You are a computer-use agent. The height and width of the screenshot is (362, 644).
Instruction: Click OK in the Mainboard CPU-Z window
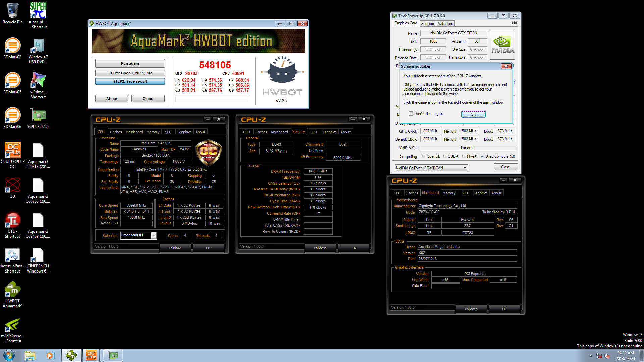tap(504, 309)
